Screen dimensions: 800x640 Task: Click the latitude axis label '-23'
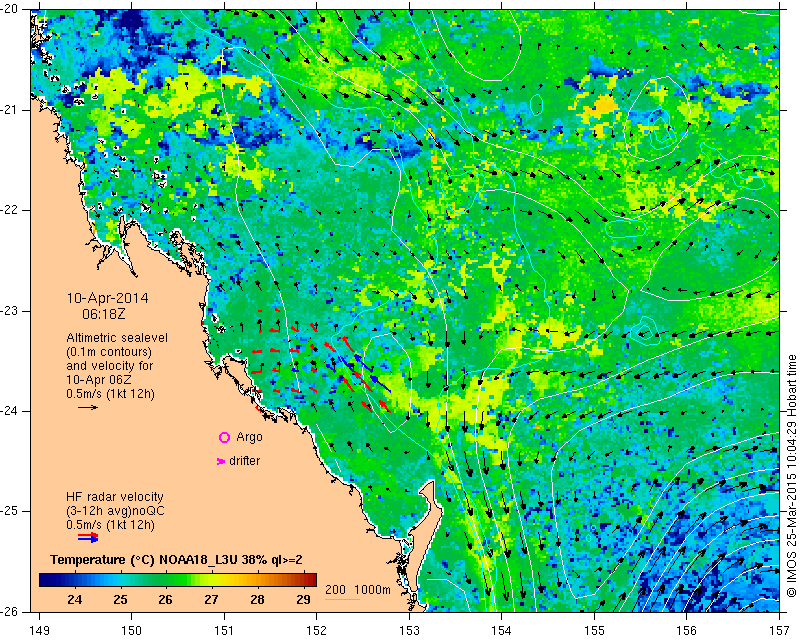tap(11, 311)
